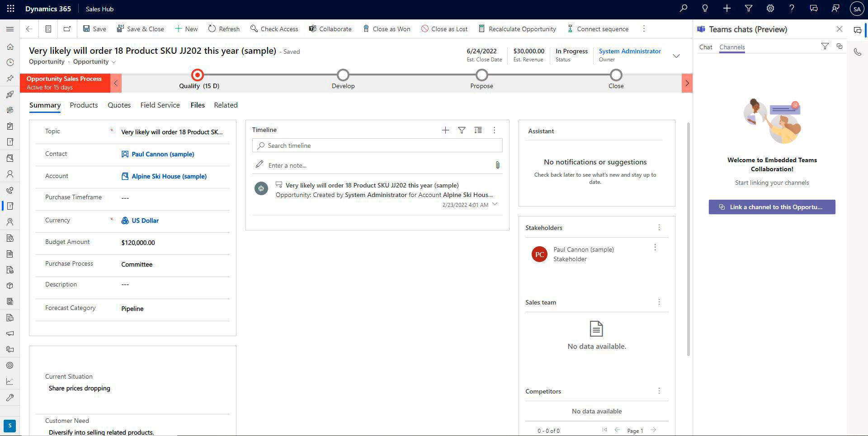Switch to the Teams Chat tab
Viewport: 868px width, 436px height.
(x=705, y=47)
